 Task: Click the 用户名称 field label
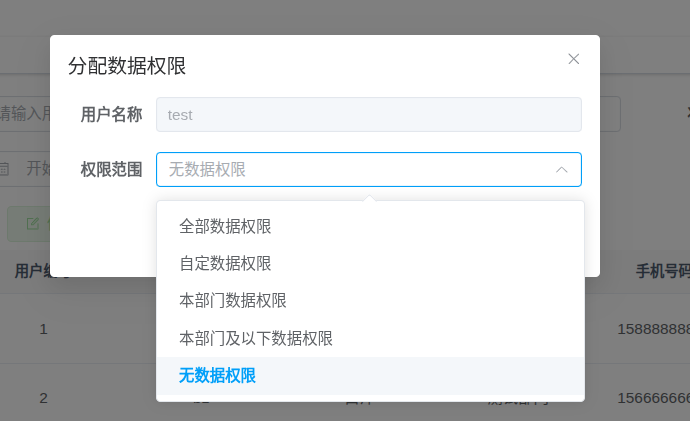(x=111, y=114)
